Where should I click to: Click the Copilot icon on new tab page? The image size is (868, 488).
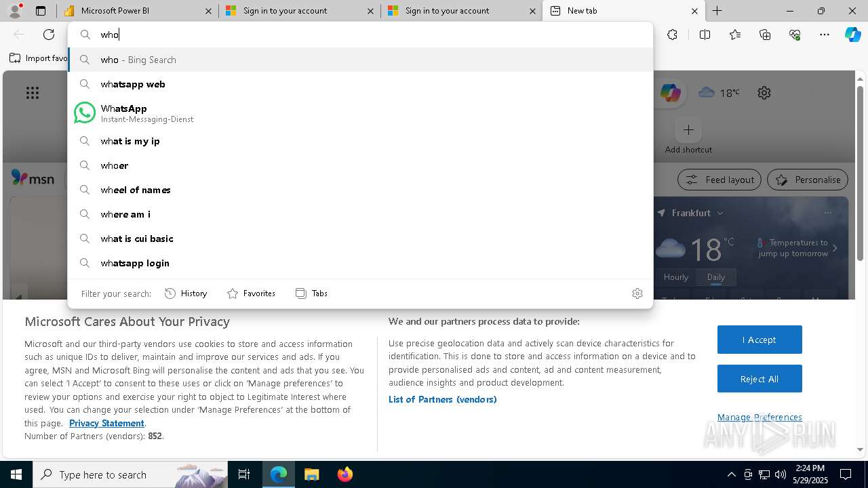670,93
